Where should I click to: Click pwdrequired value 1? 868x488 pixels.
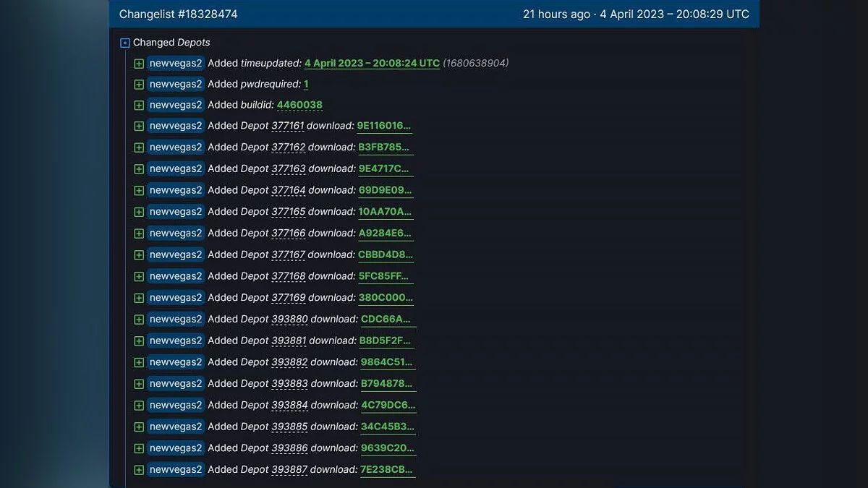[x=306, y=84]
